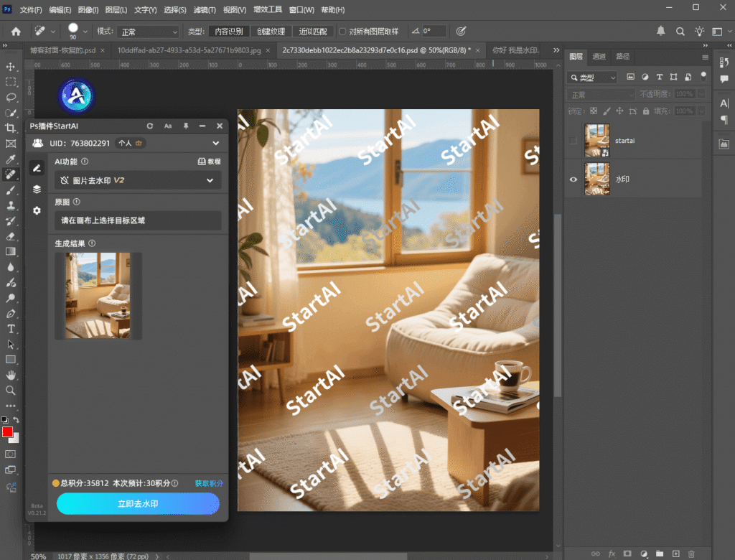Click the 获取积分 link
The height and width of the screenshot is (560, 735).
tap(209, 483)
